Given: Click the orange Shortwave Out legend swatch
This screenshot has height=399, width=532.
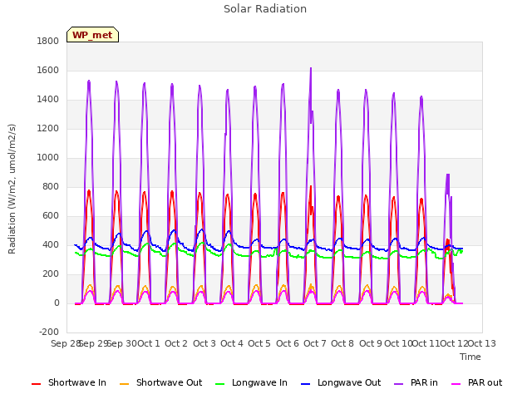Looking at the screenshot, I should click(x=124, y=384).
